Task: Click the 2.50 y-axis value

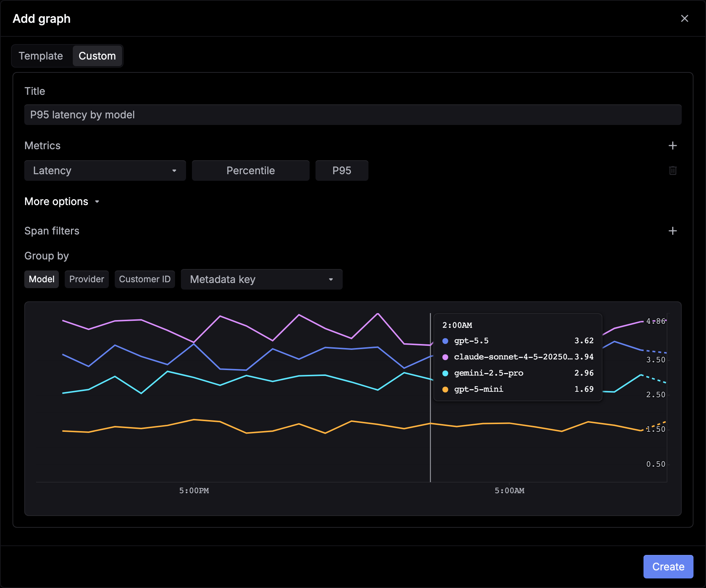Action: tap(656, 395)
